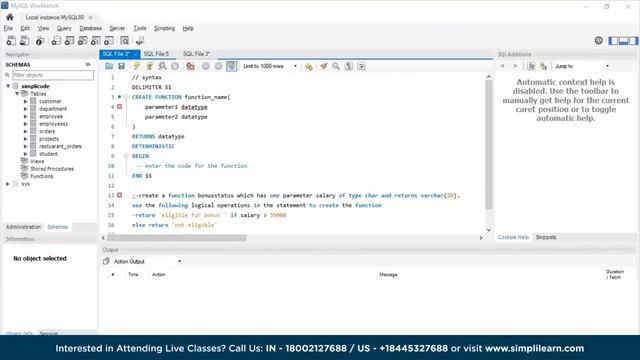640x360 pixels.
Task: Open the Query menu
Action: coord(64,28)
